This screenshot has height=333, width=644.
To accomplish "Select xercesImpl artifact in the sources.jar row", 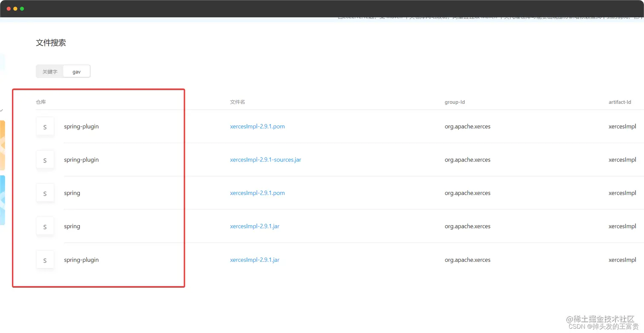I will tap(622, 160).
